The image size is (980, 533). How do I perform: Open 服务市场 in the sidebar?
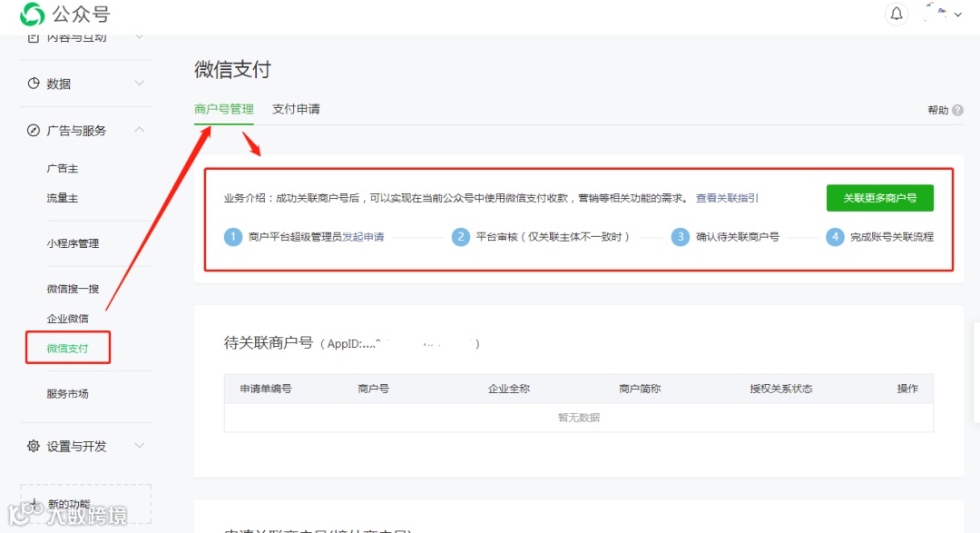pos(67,393)
